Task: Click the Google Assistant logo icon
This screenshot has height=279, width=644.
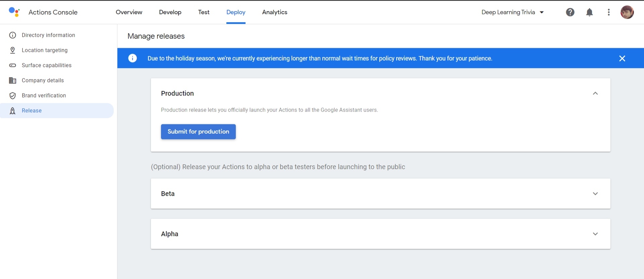Action: tap(14, 12)
